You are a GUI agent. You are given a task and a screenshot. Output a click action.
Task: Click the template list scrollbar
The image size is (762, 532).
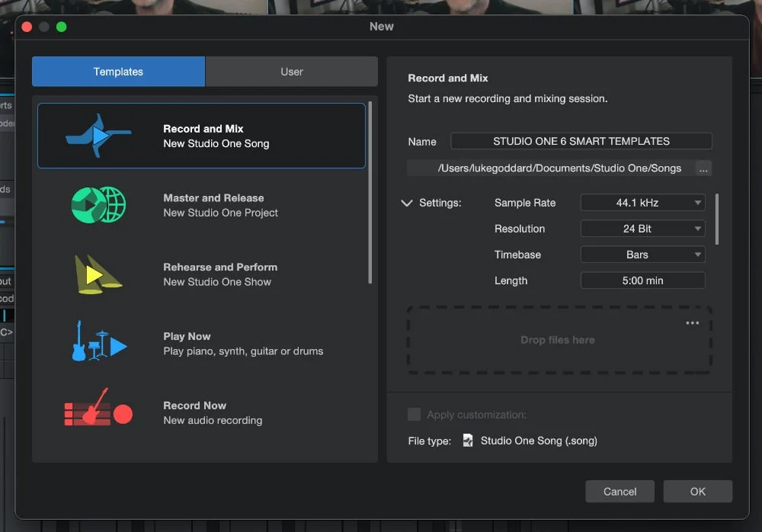pyautogui.click(x=370, y=193)
